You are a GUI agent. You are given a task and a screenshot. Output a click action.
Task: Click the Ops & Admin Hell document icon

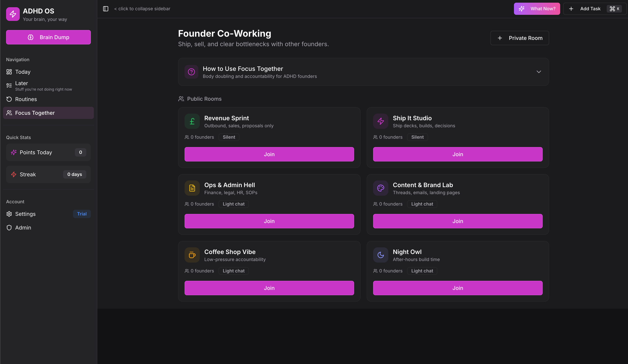(x=192, y=188)
